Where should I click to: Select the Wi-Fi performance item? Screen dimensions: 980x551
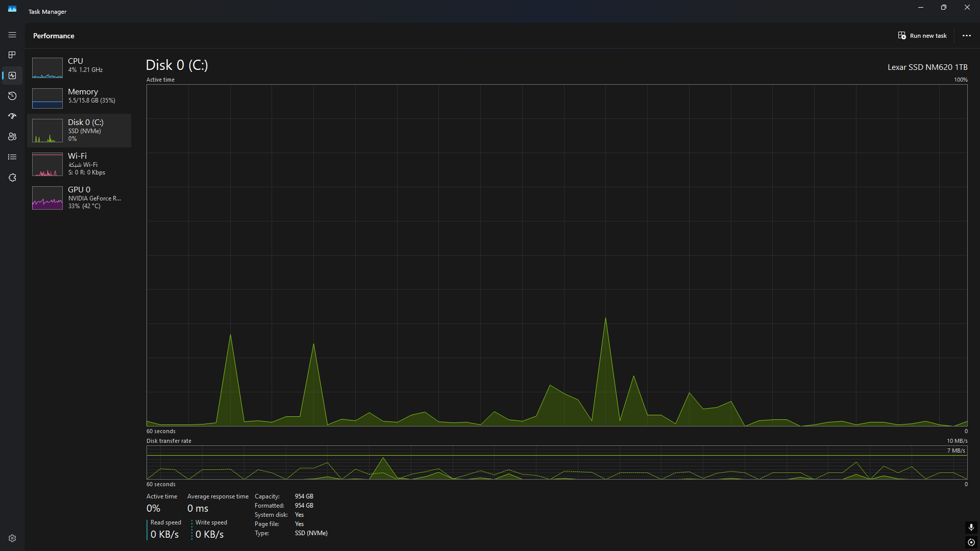(79, 164)
